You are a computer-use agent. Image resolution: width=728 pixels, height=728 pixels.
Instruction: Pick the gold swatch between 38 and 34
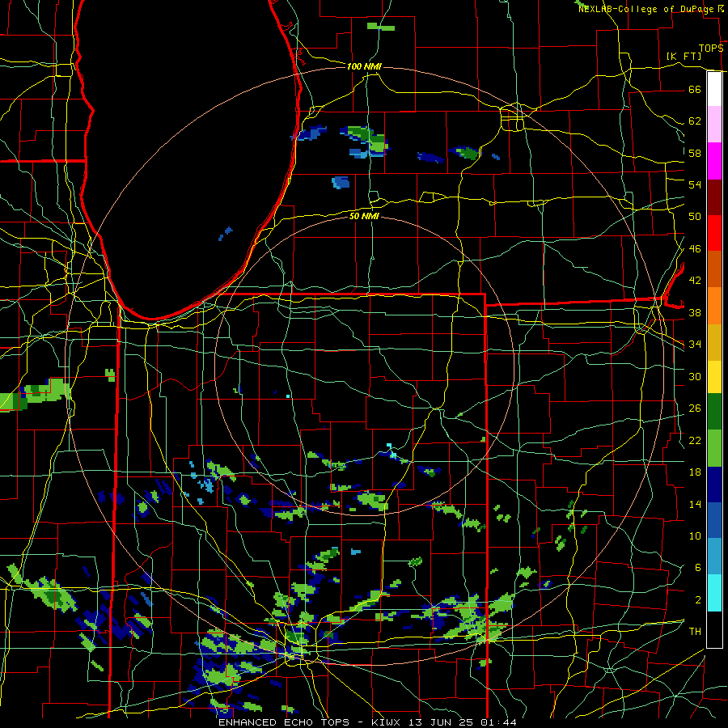(x=714, y=343)
